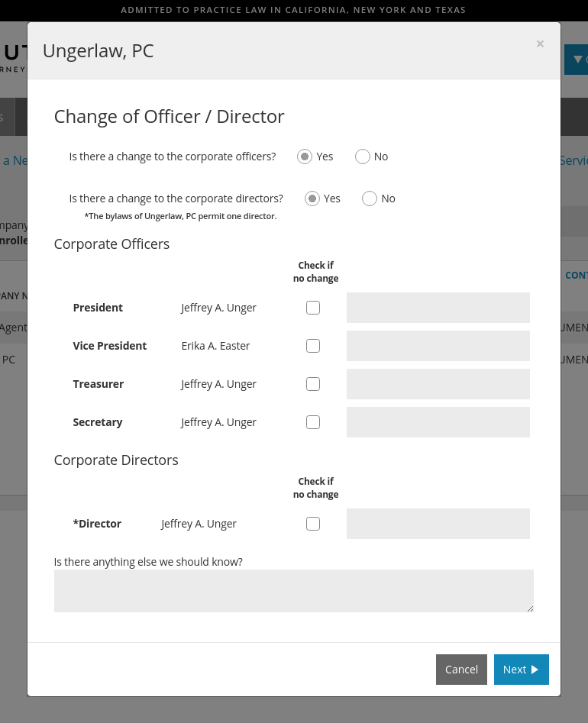Click the resize handle of the comments textarea
588x723 pixels.
click(530, 608)
